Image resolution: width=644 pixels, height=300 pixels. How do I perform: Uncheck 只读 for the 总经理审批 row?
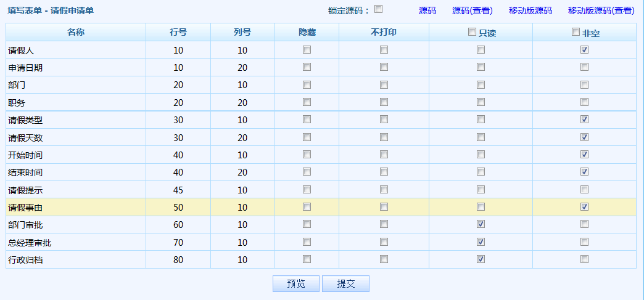[x=481, y=241]
